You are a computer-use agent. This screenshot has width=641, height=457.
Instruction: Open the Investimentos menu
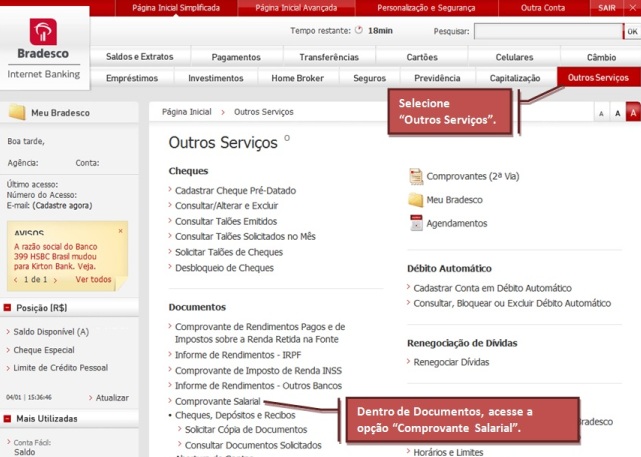(x=216, y=78)
